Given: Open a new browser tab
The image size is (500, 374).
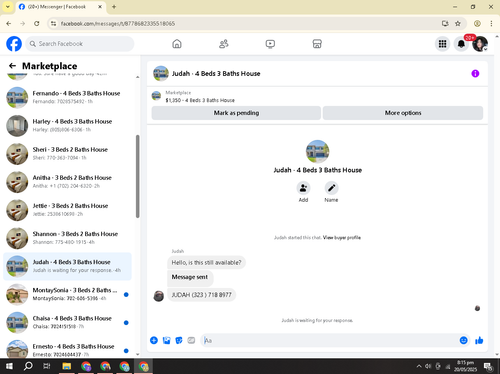Looking at the screenshot, I should tap(114, 7).
